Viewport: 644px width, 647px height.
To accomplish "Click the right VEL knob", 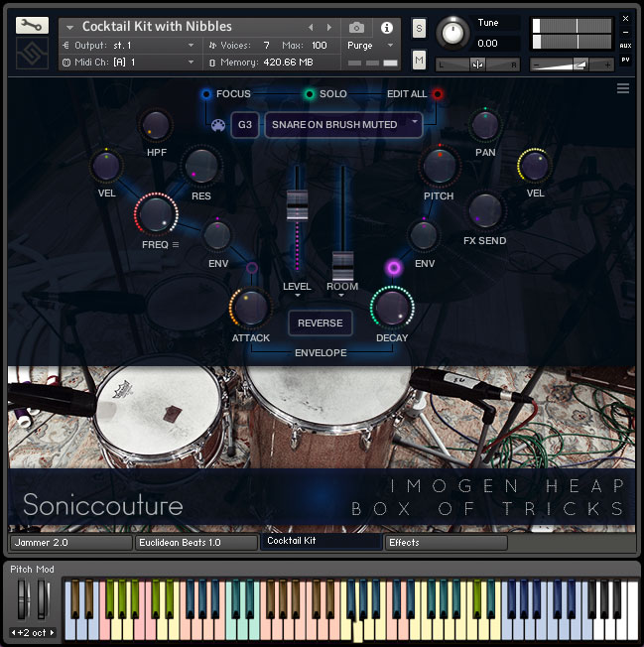I will coord(535,166).
